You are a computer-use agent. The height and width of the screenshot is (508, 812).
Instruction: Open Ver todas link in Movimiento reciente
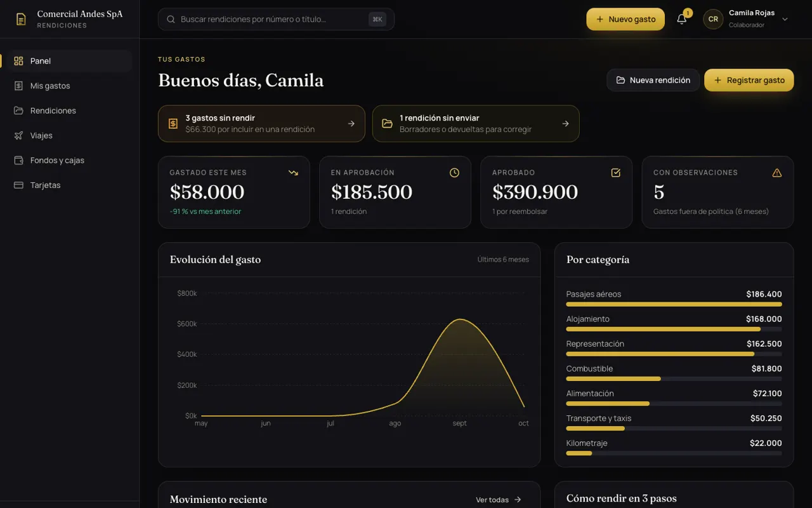point(499,500)
